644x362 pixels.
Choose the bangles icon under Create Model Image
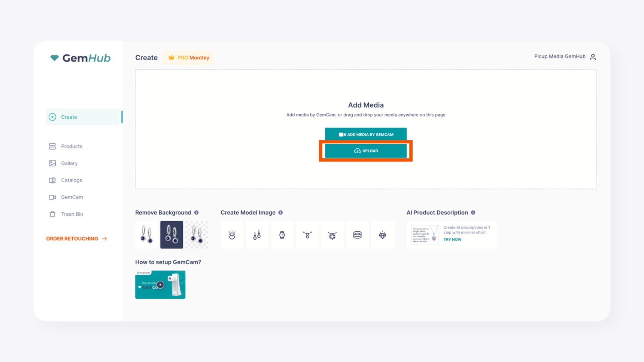pyautogui.click(x=358, y=235)
